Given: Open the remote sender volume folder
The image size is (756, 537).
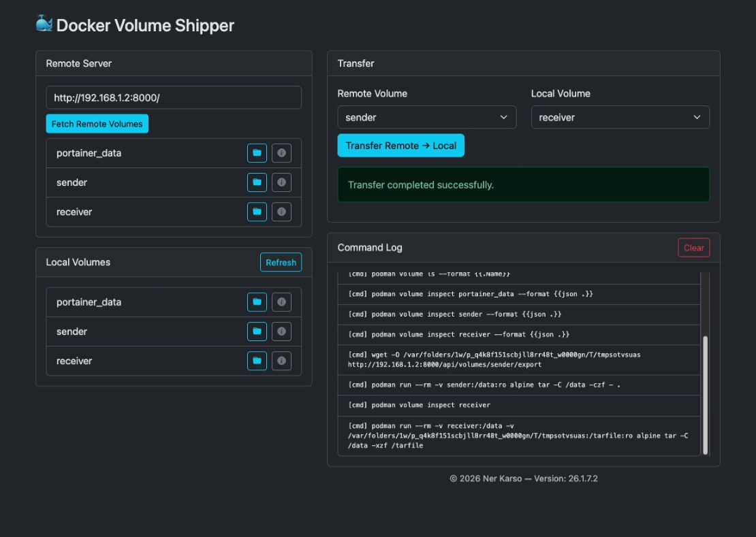Looking at the screenshot, I should [257, 182].
